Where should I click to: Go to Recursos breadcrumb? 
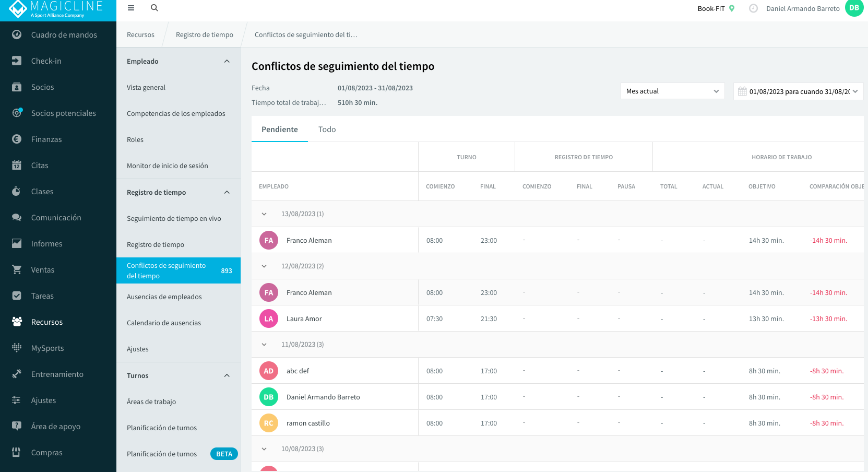pyautogui.click(x=140, y=34)
